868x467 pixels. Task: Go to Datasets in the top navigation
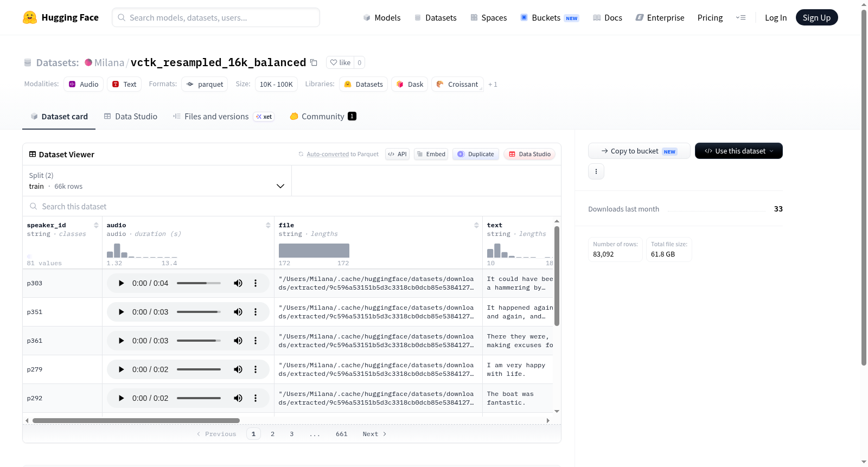pos(435,17)
